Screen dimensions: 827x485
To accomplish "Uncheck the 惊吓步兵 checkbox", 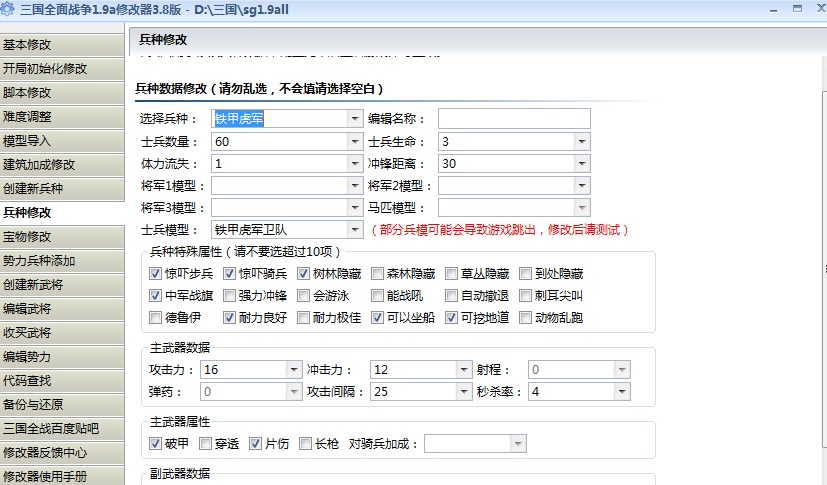I will click(x=155, y=273).
